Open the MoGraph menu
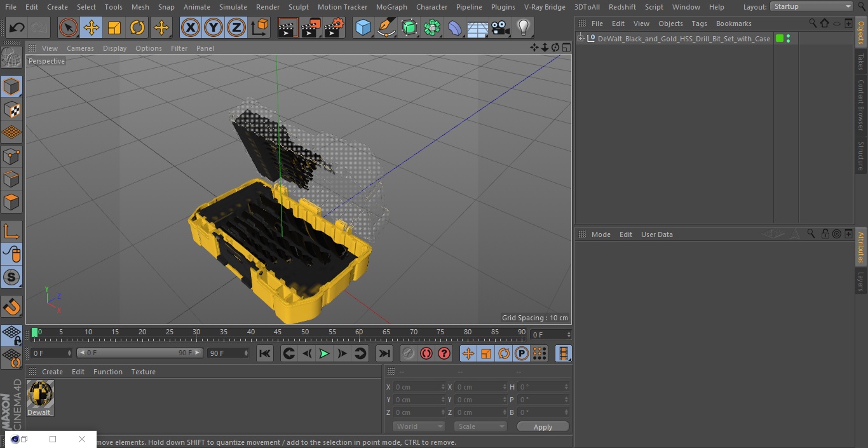 pos(391,7)
